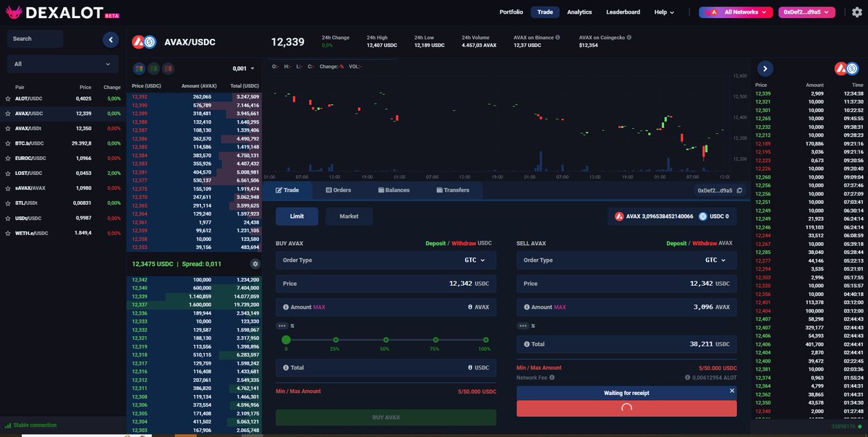Click Deposit link for USDC
Screen dimensions: 868x437
(436, 244)
